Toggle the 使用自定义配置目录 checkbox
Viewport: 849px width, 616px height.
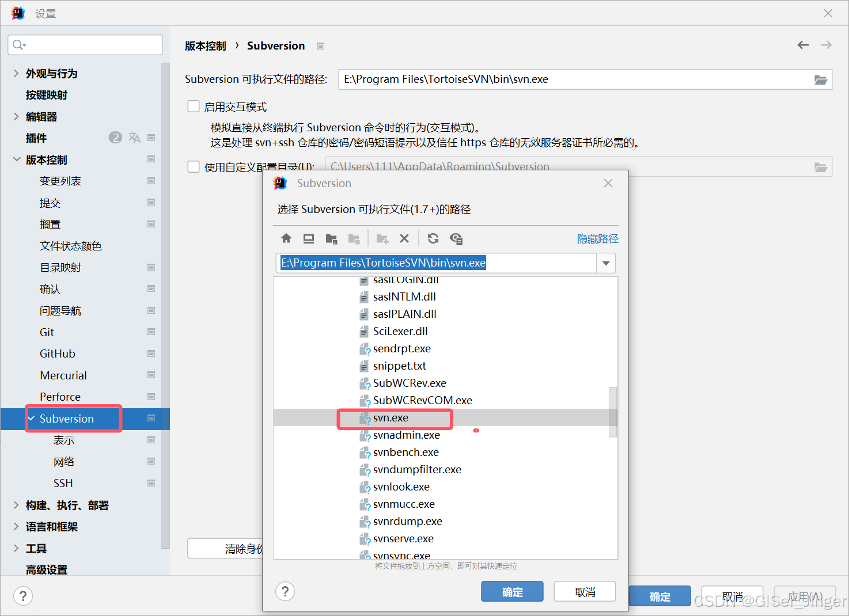click(194, 167)
